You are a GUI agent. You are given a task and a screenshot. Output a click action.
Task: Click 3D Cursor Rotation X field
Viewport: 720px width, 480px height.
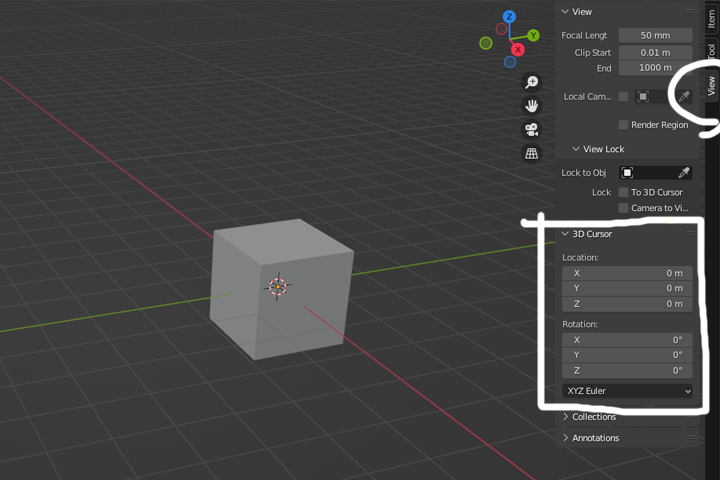[627, 340]
